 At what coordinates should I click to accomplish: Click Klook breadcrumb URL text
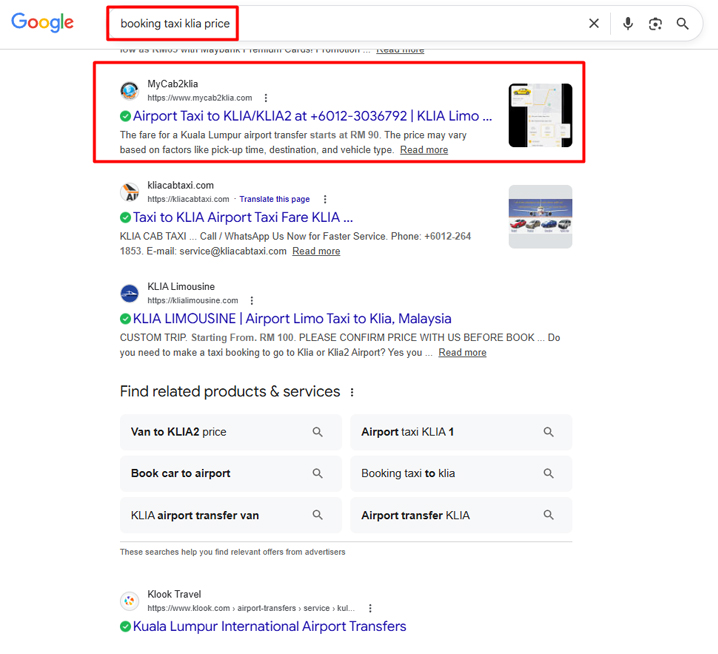251,608
